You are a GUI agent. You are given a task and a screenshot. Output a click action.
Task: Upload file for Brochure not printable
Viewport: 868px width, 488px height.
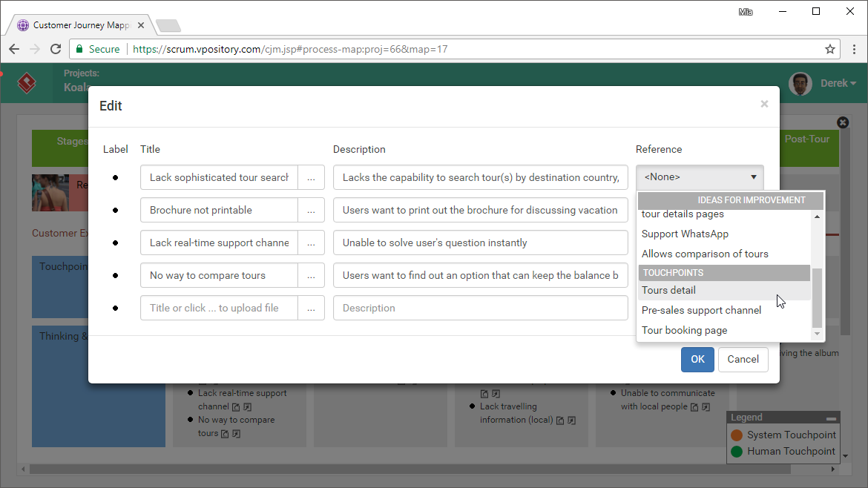311,210
